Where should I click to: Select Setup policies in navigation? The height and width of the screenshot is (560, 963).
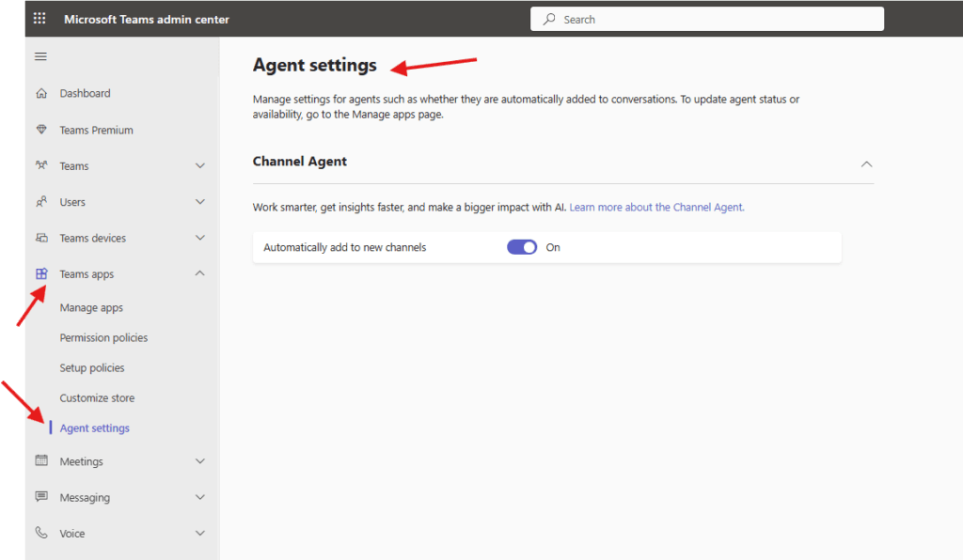(x=92, y=368)
